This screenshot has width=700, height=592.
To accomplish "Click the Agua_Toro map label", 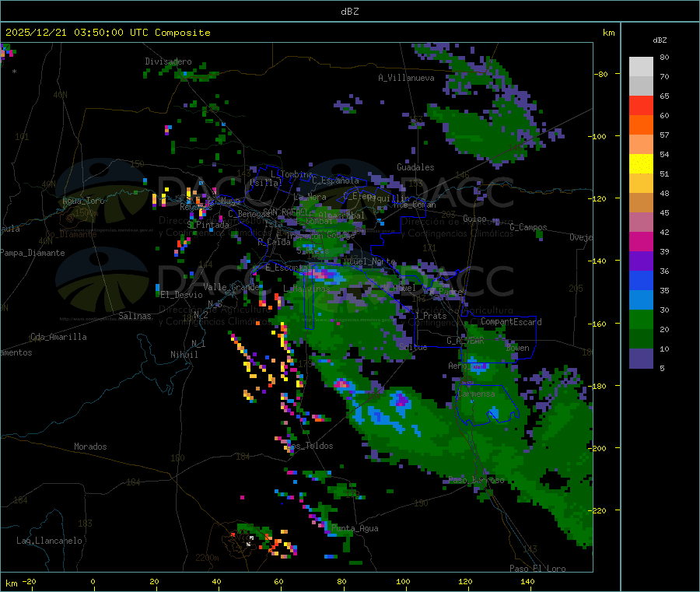I will [83, 201].
